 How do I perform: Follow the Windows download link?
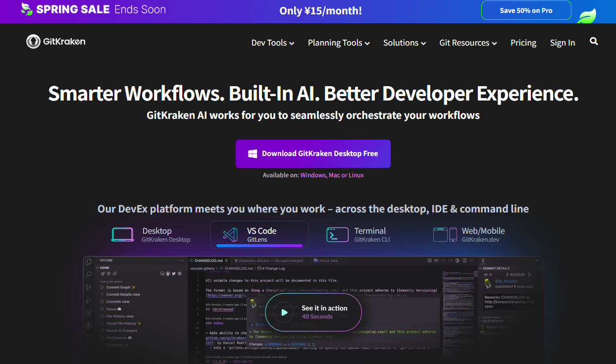pyautogui.click(x=313, y=175)
